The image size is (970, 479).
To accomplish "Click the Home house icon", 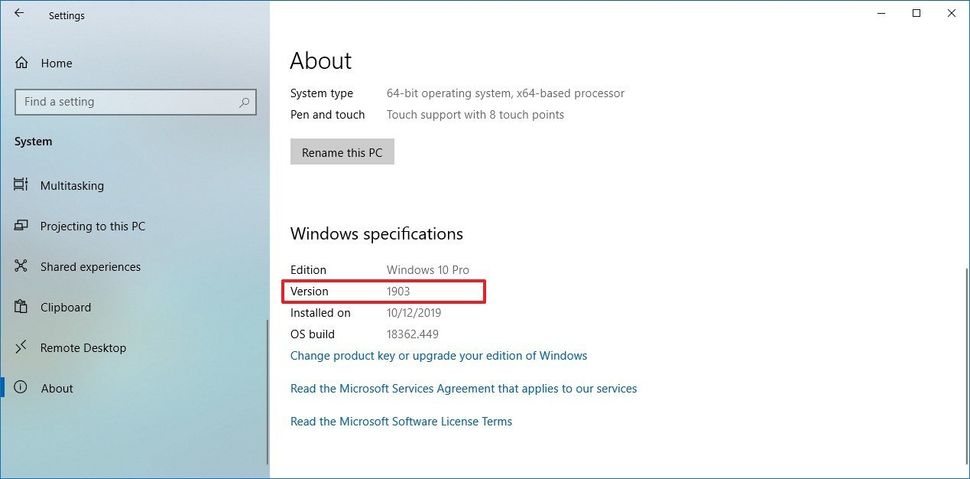I will pos(22,63).
